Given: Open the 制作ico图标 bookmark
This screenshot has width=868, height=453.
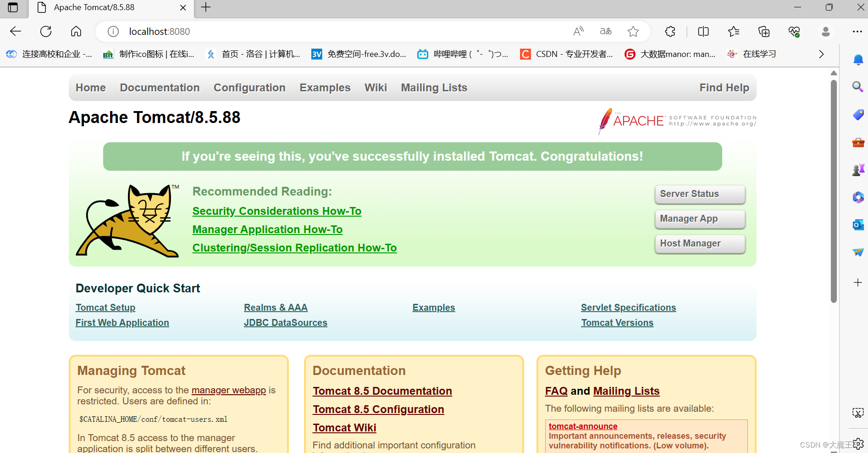Looking at the screenshot, I should pos(149,54).
